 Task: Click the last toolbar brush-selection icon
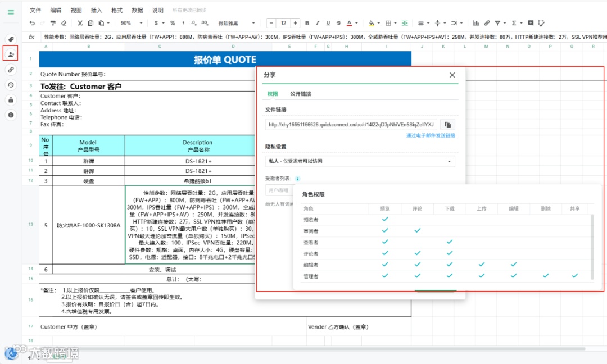coord(542,23)
